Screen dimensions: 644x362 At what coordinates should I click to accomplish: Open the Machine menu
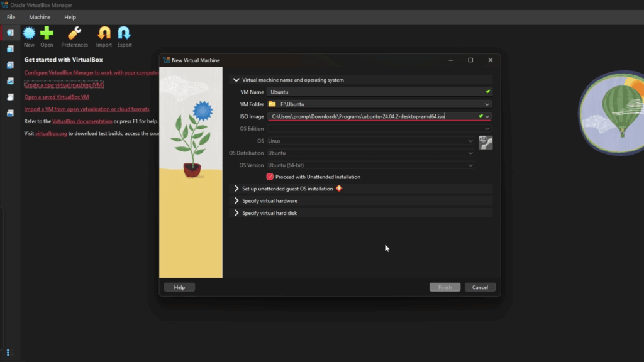point(39,17)
